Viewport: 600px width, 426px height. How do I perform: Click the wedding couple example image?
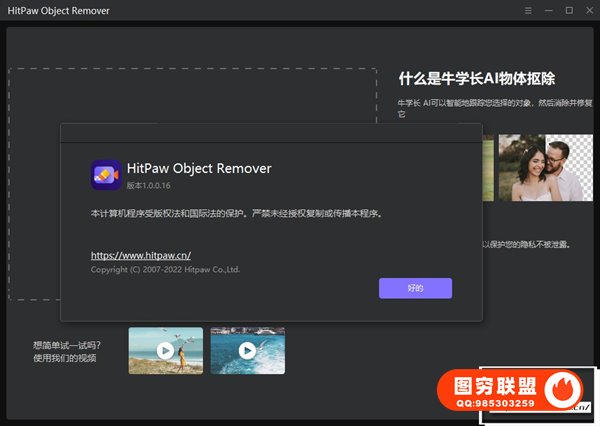(x=540, y=168)
